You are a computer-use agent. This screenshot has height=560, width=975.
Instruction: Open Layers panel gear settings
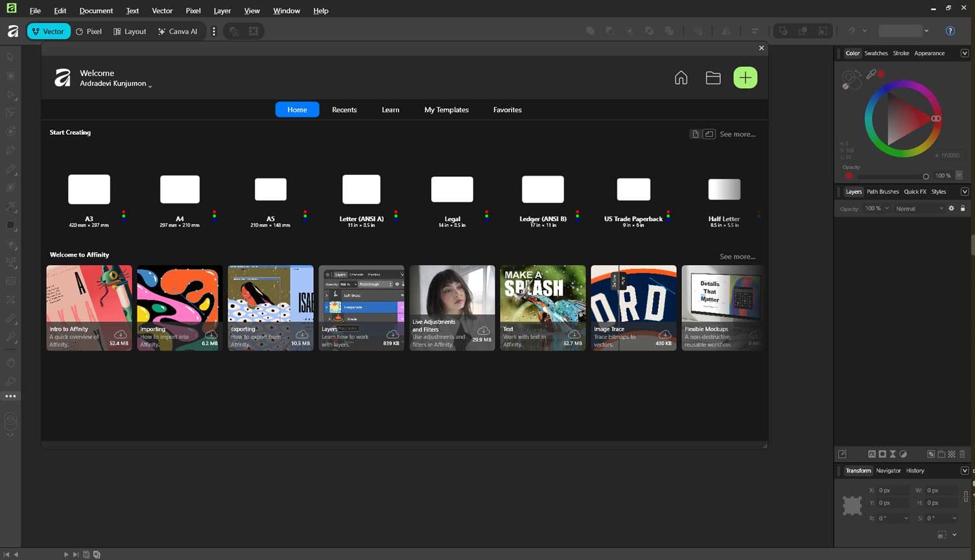[x=951, y=209]
